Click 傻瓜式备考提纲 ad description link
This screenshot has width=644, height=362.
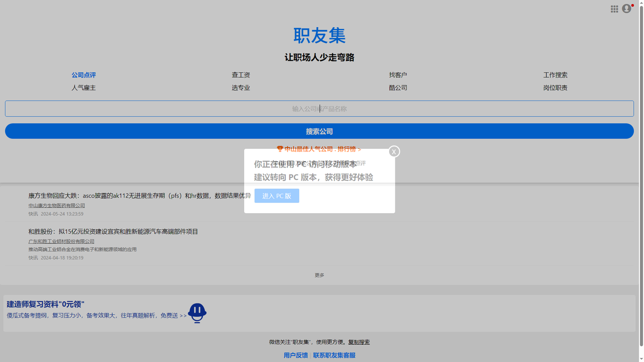pyautogui.click(x=97, y=316)
